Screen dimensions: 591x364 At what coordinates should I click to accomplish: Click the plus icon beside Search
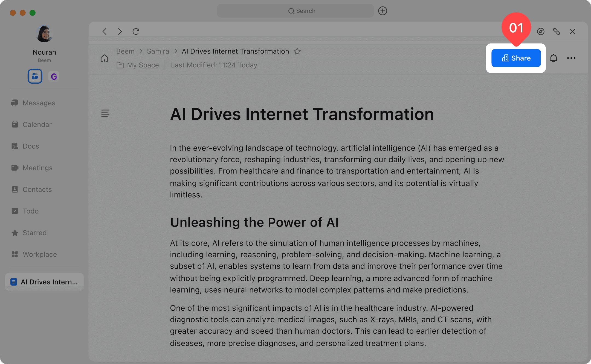coord(383,11)
